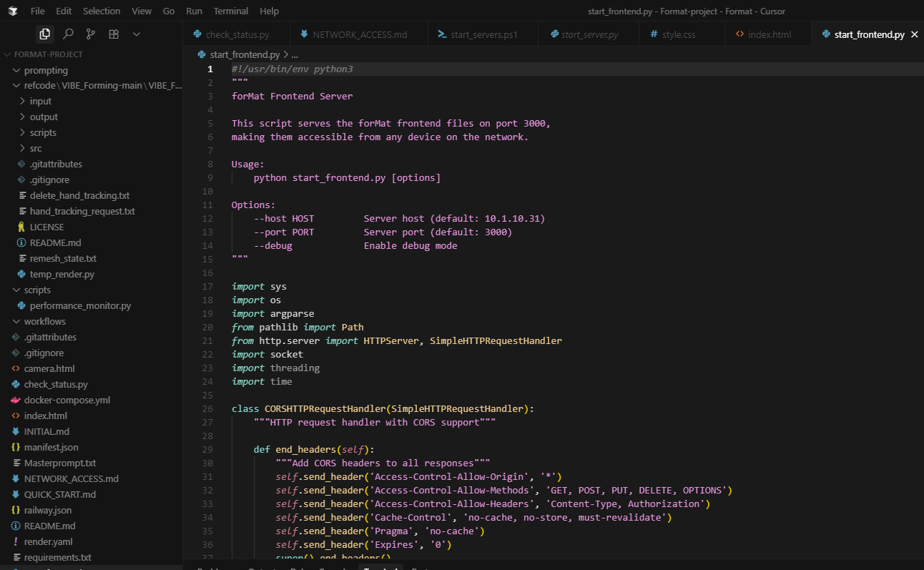Click 'class CORSHTTPRequestHandler' in the editor

point(308,409)
